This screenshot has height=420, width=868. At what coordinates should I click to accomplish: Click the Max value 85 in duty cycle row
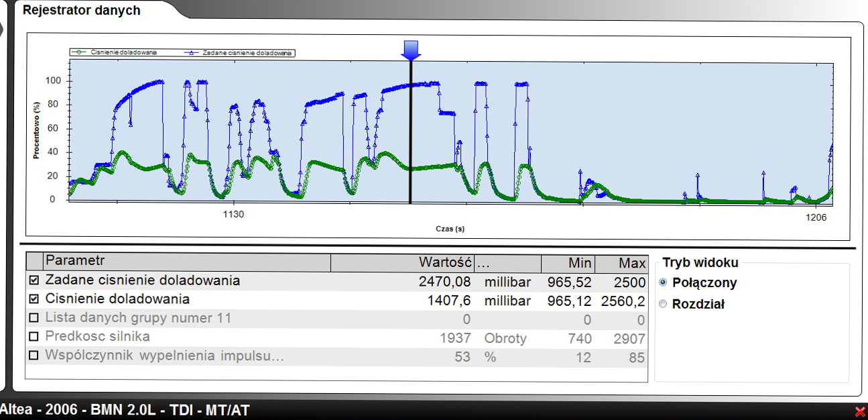point(637,358)
